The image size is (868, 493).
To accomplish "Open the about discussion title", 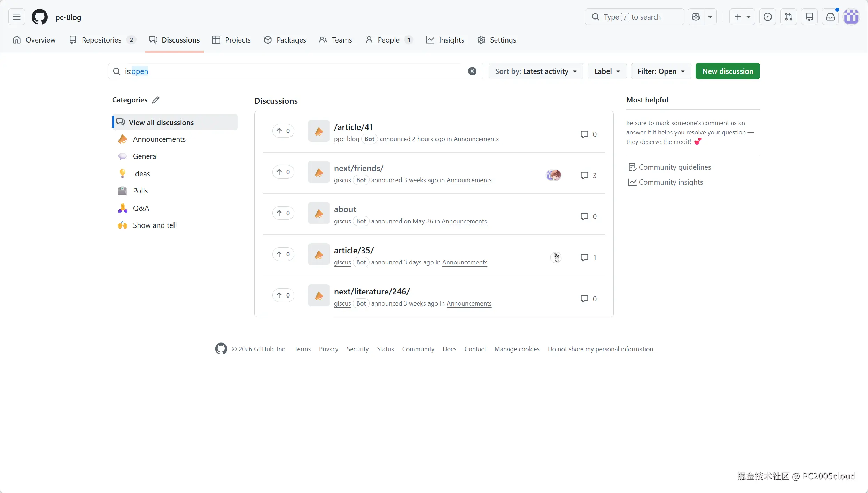I will point(345,209).
